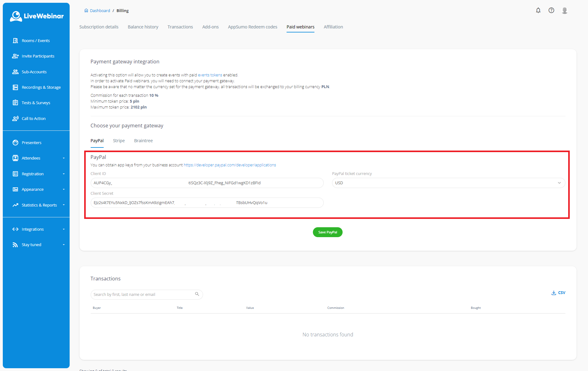Click the notifications bell icon
This screenshot has height=371, width=588.
pyautogui.click(x=538, y=11)
